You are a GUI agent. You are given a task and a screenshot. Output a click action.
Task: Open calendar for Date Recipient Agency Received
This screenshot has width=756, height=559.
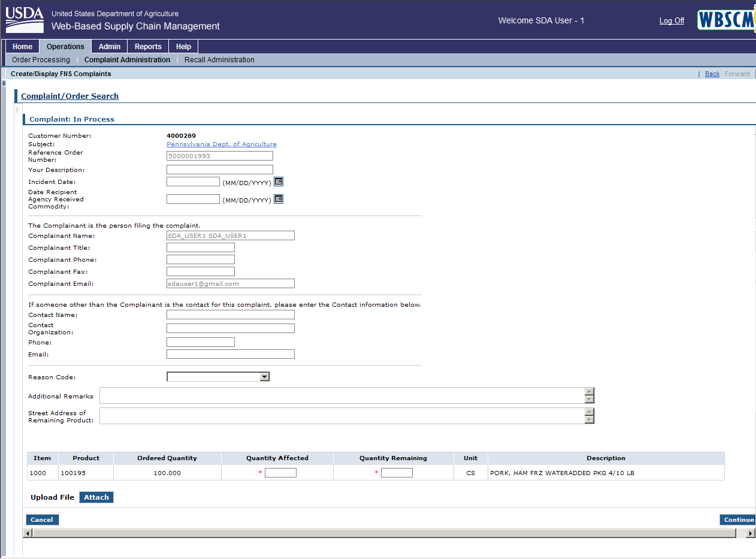click(279, 199)
